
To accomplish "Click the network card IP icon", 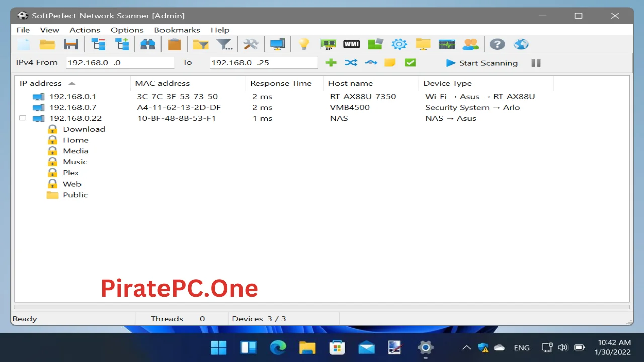I will click(329, 44).
